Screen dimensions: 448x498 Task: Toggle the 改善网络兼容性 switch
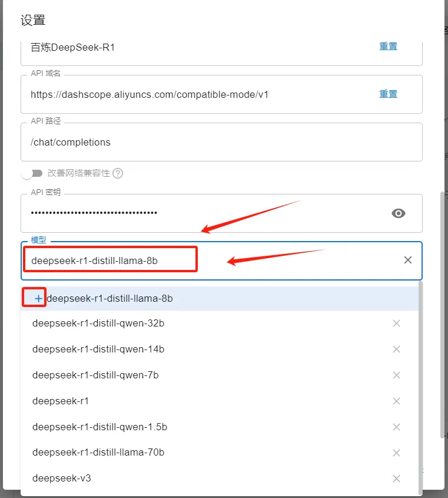(x=32, y=173)
